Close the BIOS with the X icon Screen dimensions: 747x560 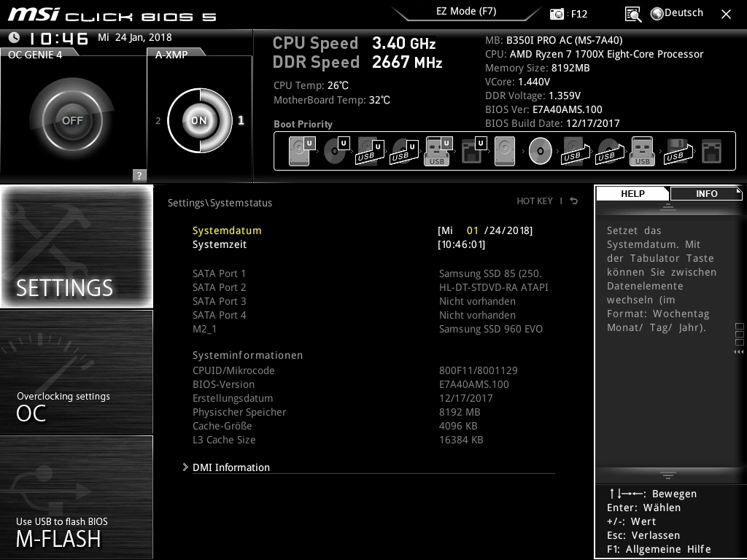click(726, 15)
